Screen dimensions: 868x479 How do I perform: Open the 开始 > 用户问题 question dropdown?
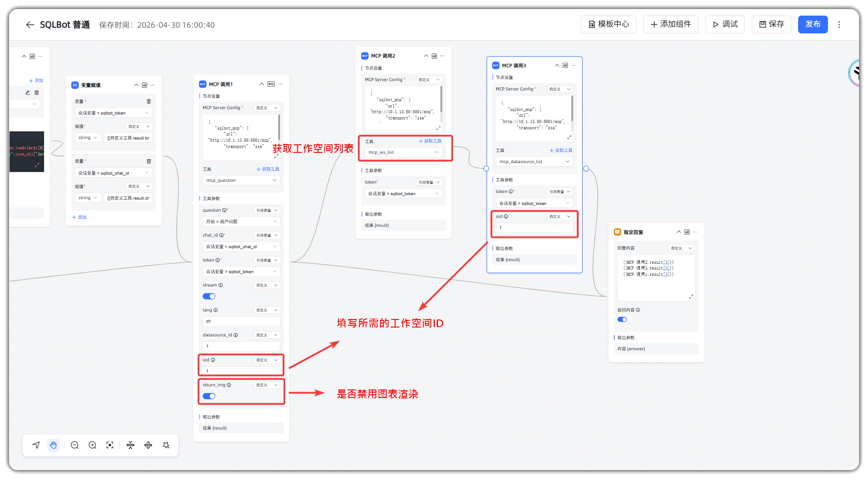pos(241,221)
